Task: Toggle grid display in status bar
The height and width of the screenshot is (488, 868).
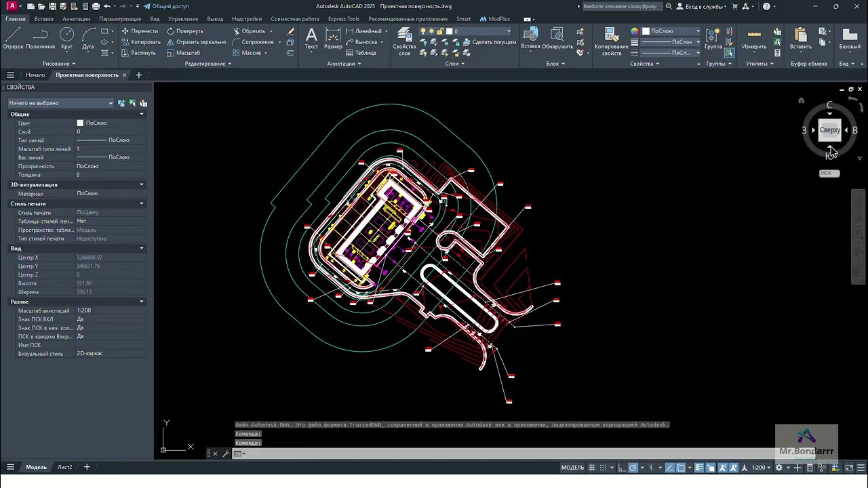Action: tap(592, 467)
